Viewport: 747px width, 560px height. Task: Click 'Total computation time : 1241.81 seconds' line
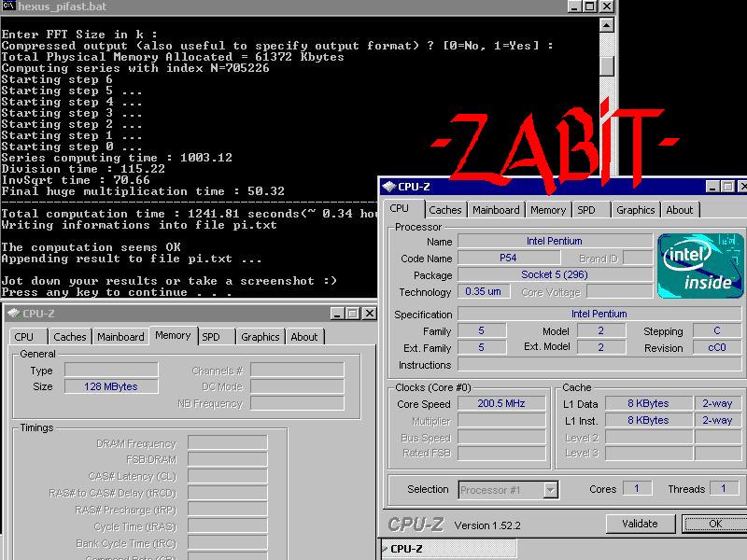pos(150,214)
